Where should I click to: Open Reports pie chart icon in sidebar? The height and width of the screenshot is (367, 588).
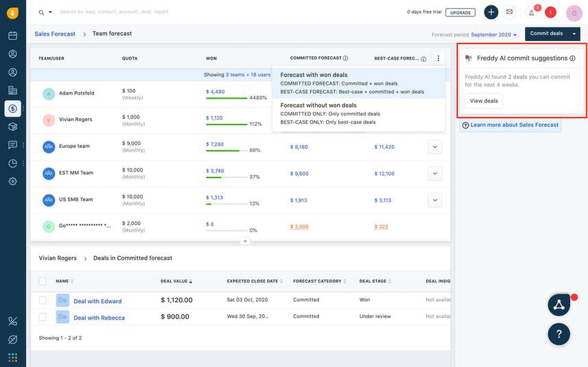click(x=13, y=163)
